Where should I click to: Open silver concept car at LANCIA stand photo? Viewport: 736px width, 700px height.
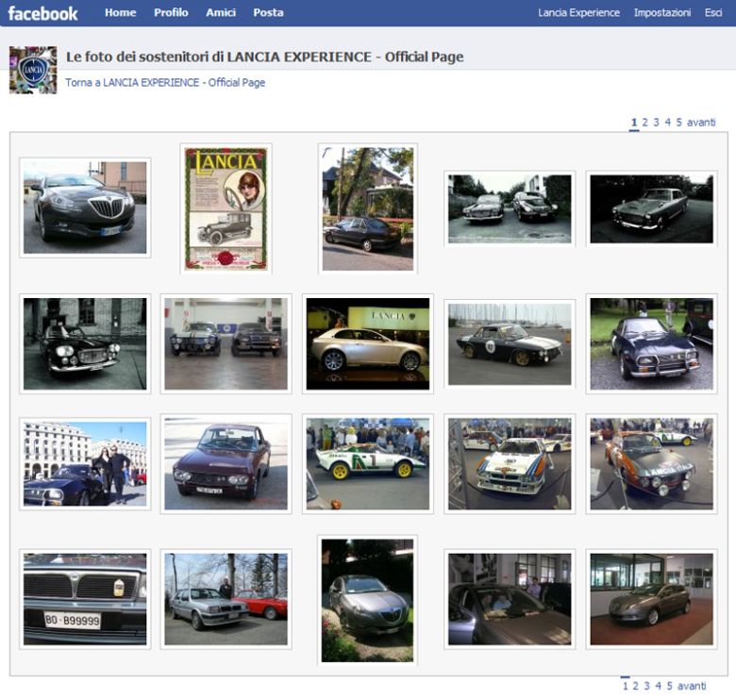coord(368,344)
